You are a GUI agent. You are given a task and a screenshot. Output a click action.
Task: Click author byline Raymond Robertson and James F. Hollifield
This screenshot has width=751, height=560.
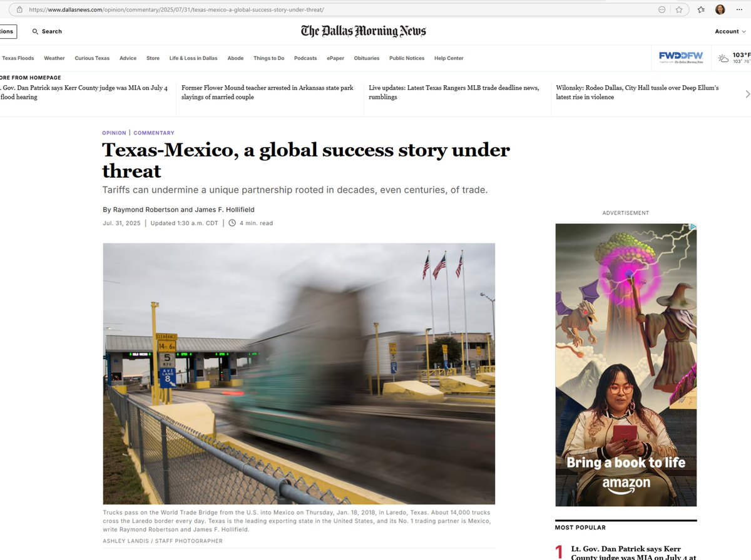click(180, 209)
